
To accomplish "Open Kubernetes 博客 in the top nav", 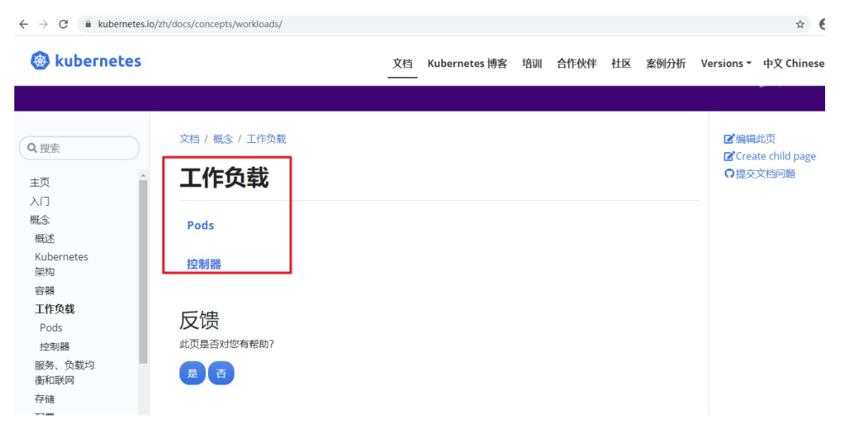I will tap(467, 64).
